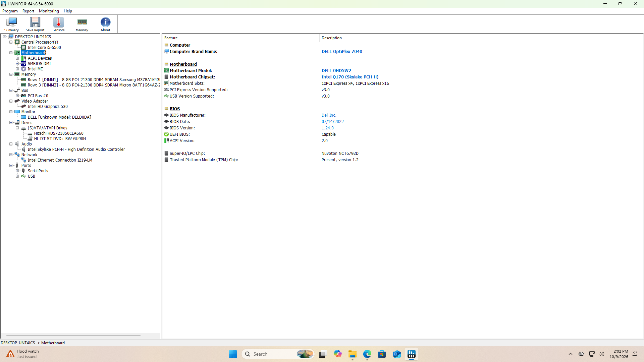
Task: Click the taskbar Search box
Action: (278, 354)
